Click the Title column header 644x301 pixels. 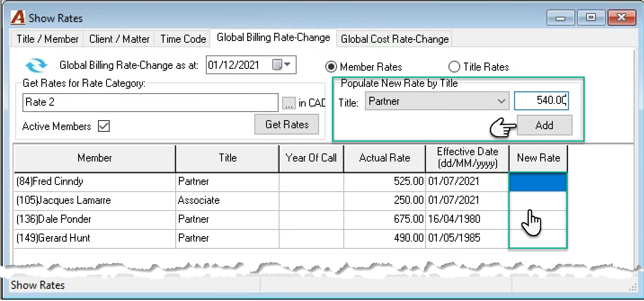227,158
